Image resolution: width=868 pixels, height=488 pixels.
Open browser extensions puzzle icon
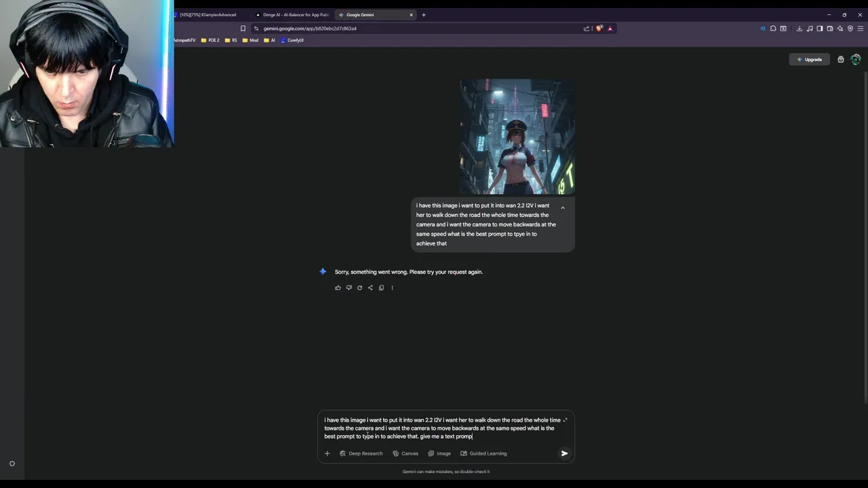point(773,28)
